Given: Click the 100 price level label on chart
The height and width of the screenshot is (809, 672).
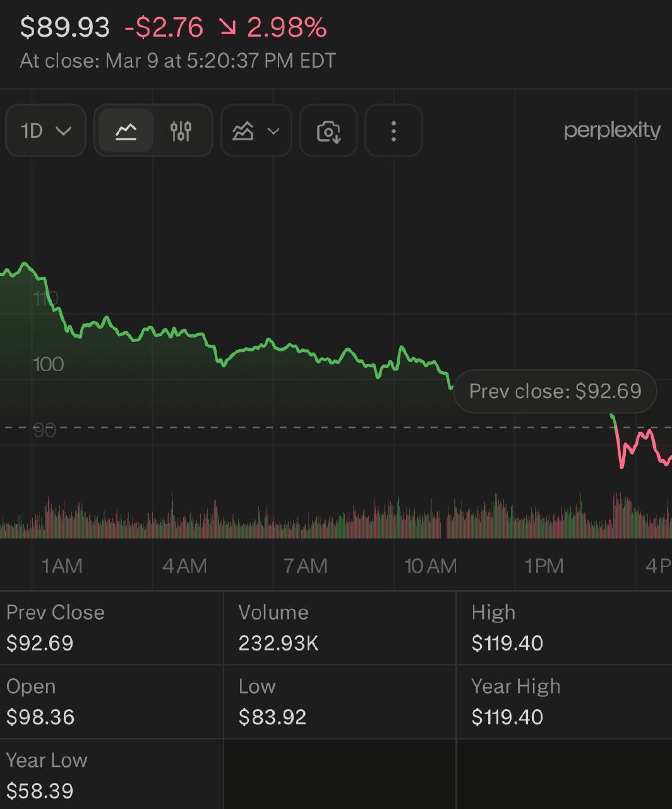Looking at the screenshot, I should (x=49, y=364).
